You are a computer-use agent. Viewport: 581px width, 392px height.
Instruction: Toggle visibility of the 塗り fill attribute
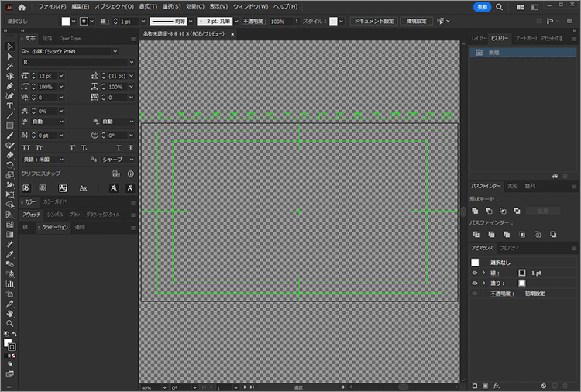point(476,284)
